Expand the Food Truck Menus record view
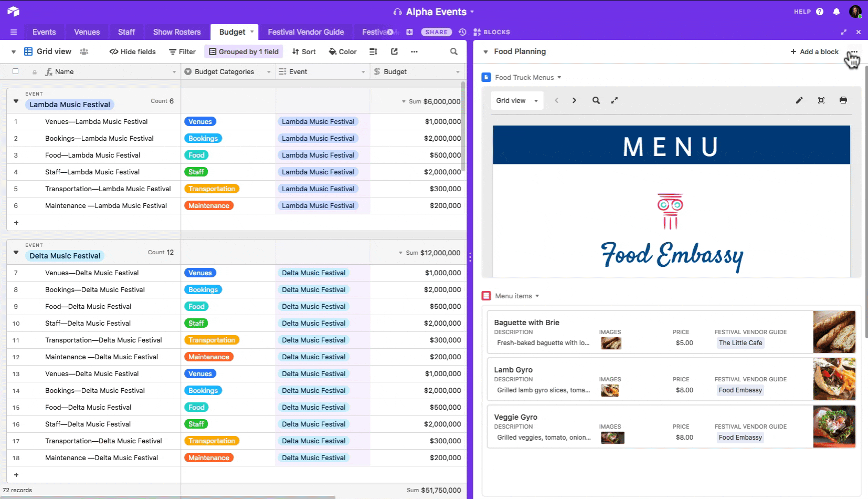This screenshot has width=868, height=499. coord(615,100)
